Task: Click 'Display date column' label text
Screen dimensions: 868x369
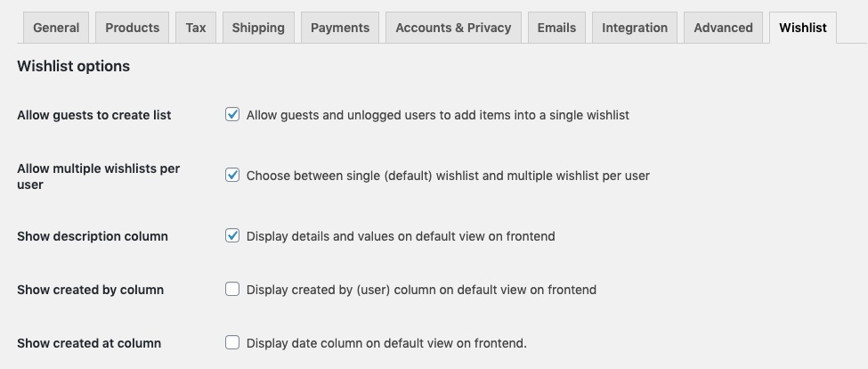Action: click(386, 343)
